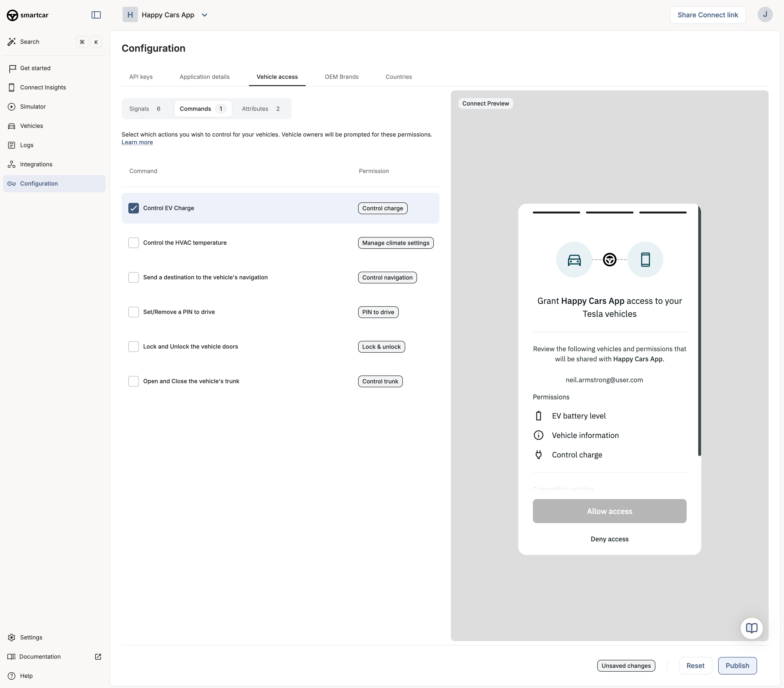Viewport: 784px width, 688px height.
Task: Switch to the Signals sub-tab
Action: tap(145, 109)
